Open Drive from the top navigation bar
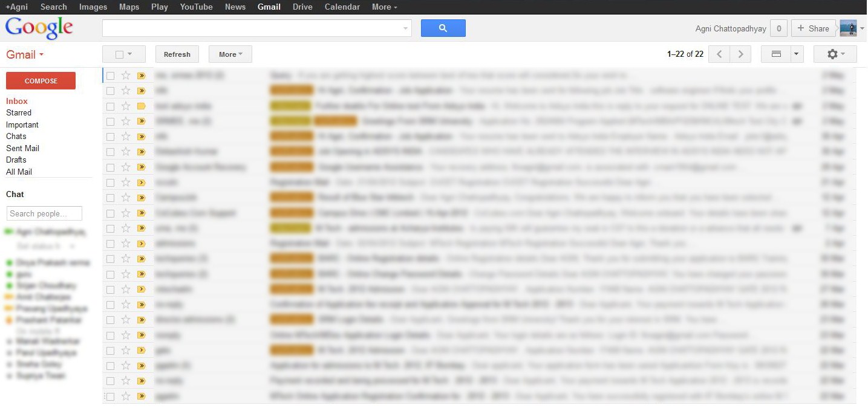Image resolution: width=868 pixels, height=408 pixels. (302, 7)
